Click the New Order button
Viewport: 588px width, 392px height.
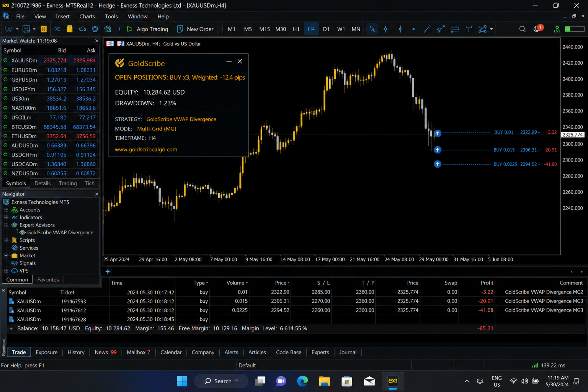(x=195, y=29)
